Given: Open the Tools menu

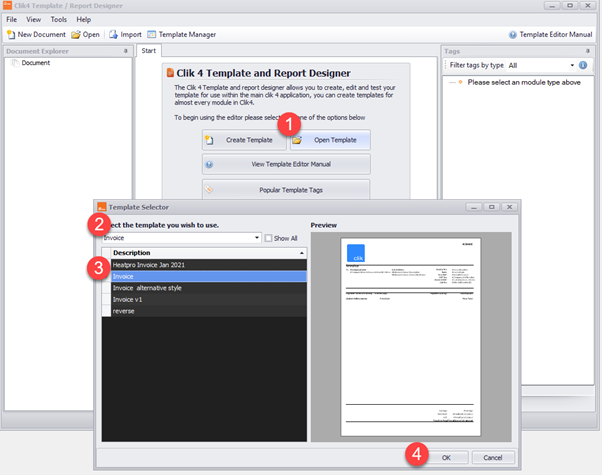Looking at the screenshot, I should tap(59, 19).
